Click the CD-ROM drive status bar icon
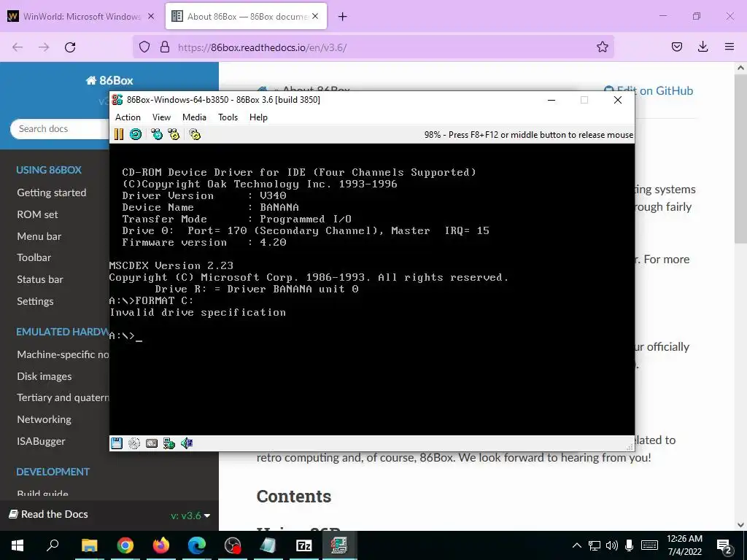 coord(134,443)
